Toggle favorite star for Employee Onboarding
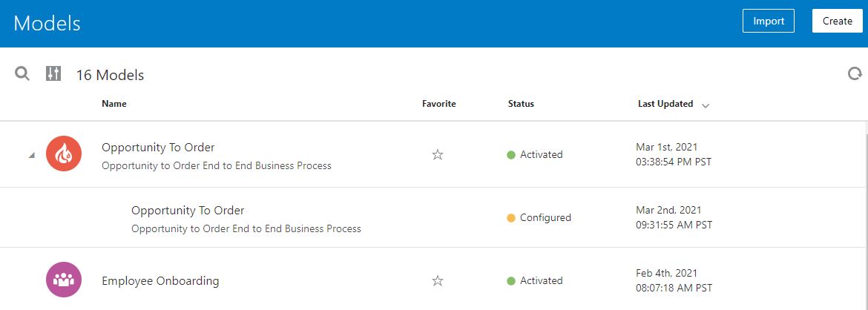This screenshot has height=310, width=868. point(438,281)
